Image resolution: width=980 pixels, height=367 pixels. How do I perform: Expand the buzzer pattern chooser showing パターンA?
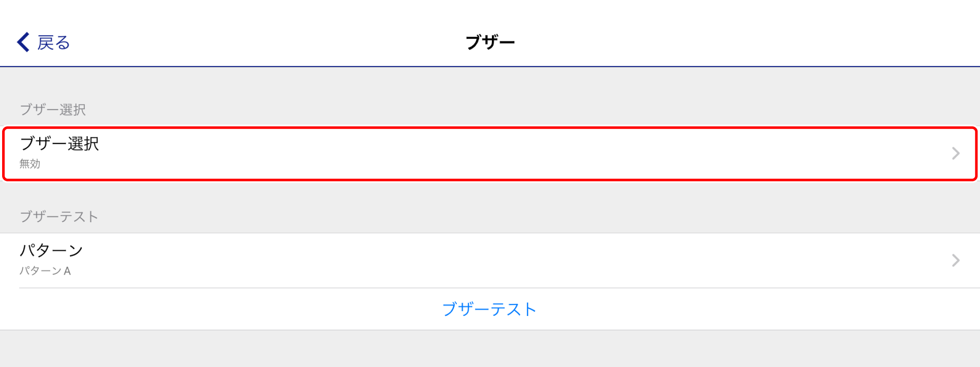click(x=490, y=260)
